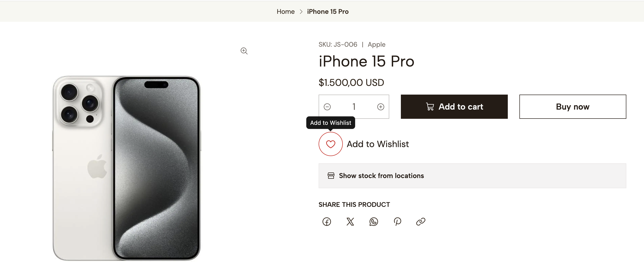Share product on Facebook
Screen dimensions: 644x262
pos(327,222)
